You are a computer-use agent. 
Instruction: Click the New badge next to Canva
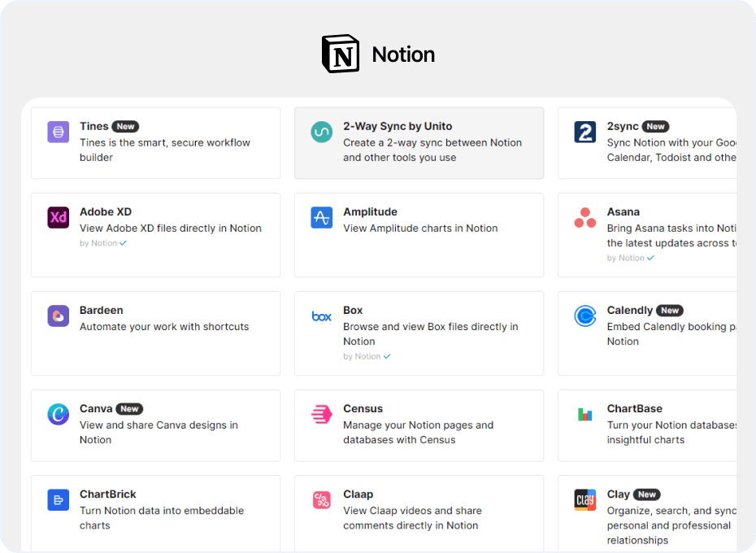[x=129, y=409]
